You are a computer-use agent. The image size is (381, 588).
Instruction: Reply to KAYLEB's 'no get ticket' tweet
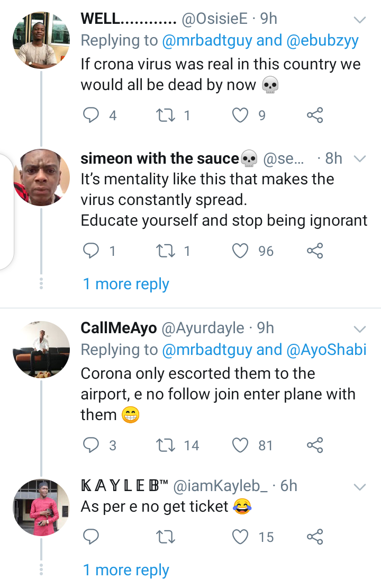92,537
